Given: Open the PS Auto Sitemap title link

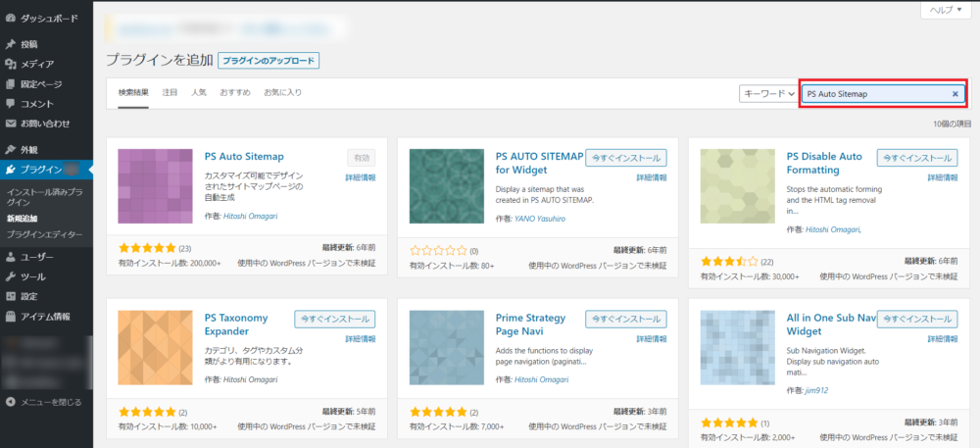Looking at the screenshot, I should pyautogui.click(x=244, y=156).
